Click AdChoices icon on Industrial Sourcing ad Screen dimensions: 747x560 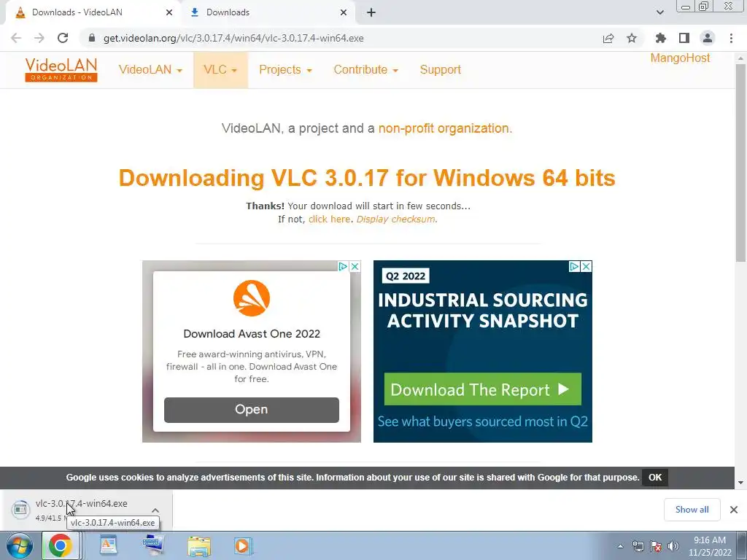575,267
